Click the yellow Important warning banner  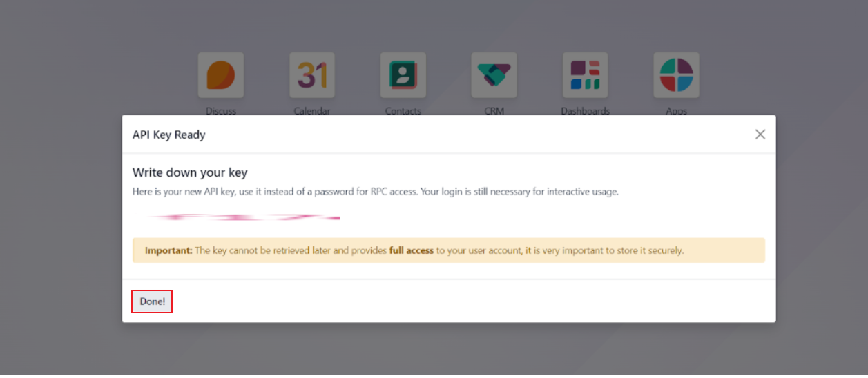click(x=449, y=250)
